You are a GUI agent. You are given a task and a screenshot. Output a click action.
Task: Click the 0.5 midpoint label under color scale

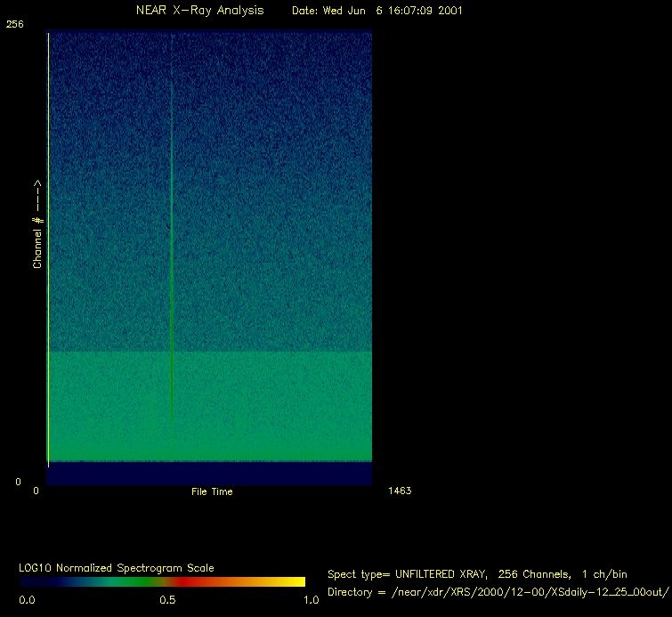pyautogui.click(x=167, y=600)
